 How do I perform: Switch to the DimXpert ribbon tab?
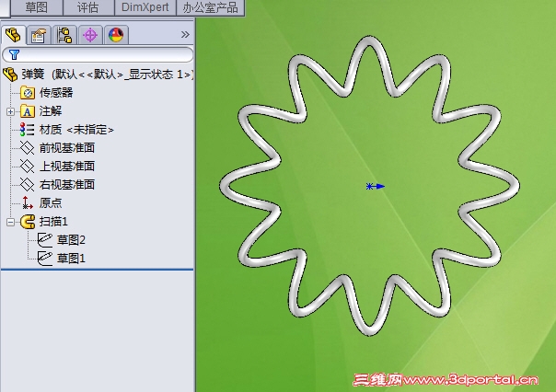[x=145, y=7]
